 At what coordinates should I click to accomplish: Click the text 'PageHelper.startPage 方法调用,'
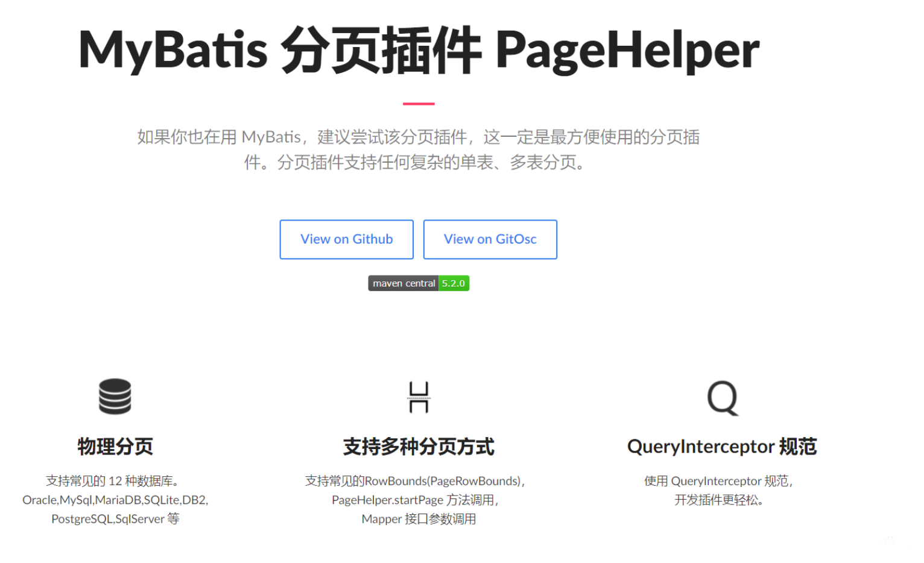pyautogui.click(x=416, y=500)
